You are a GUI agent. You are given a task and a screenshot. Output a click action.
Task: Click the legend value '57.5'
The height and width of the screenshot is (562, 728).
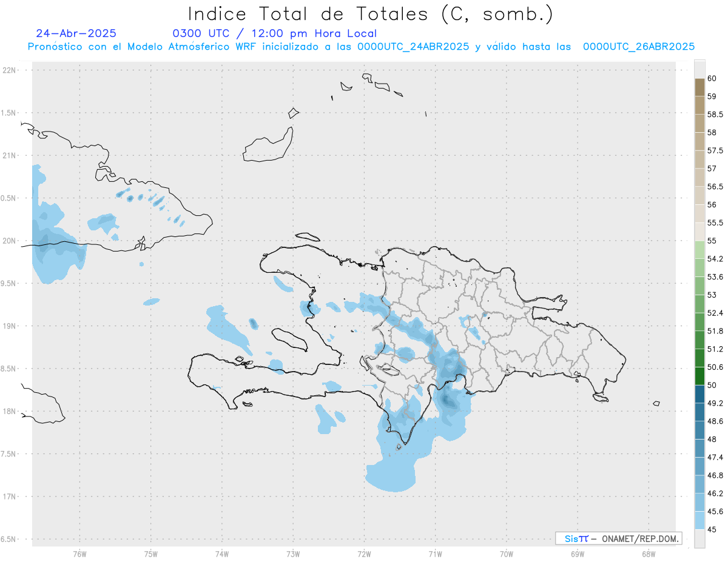click(x=715, y=150)
